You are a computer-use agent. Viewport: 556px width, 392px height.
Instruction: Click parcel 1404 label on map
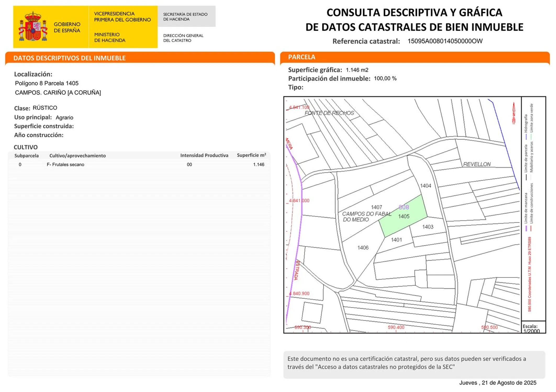click(425, 186)
